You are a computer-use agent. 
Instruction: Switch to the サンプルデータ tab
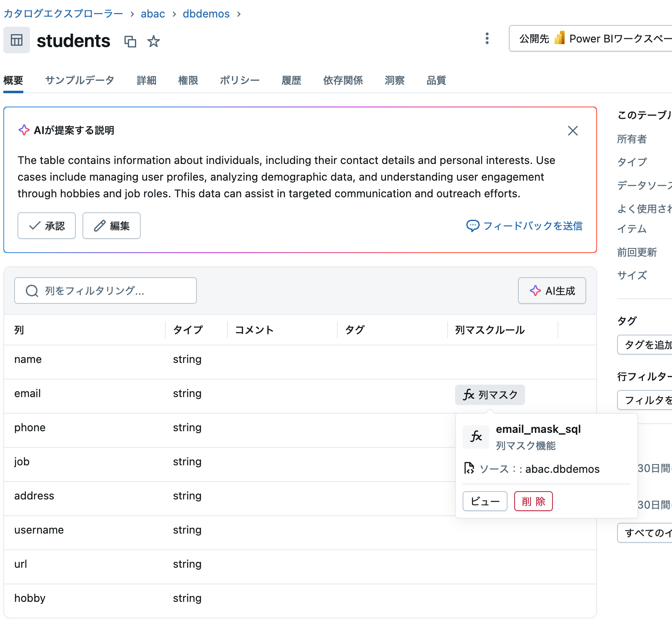[x=80, y=80]
